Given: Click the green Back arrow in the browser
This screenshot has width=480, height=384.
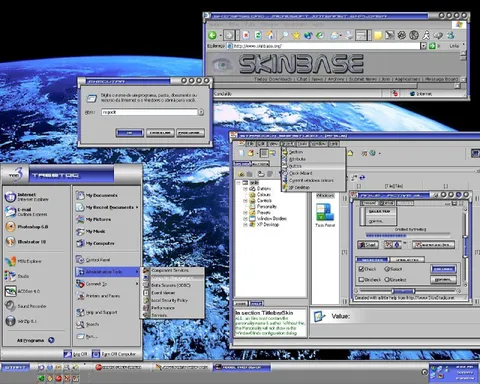Looking at the screenshot, I should pos(212,35).
